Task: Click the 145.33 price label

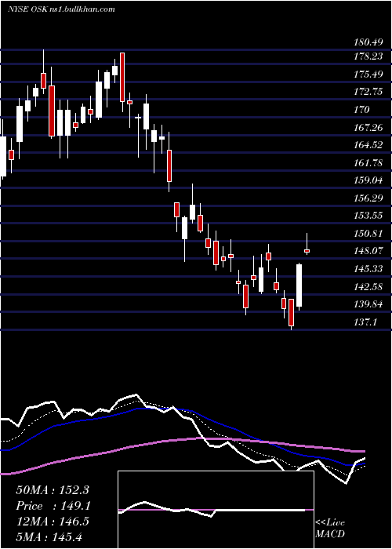Action: pos(368,269)
